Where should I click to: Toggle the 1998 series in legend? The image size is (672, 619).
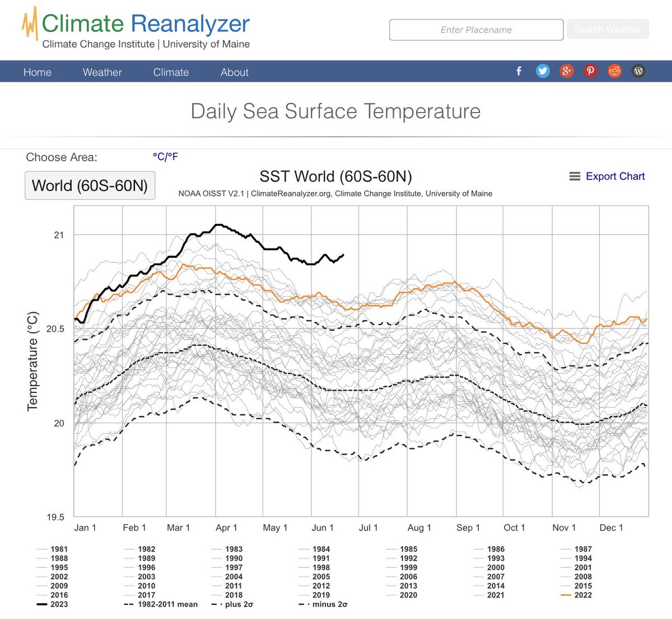pyautogui.click(x=314, y=568)
